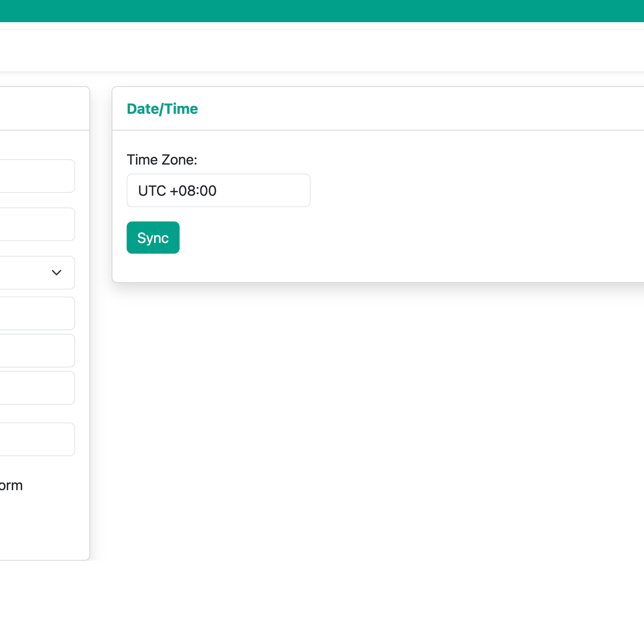Click the Date/Time card heading
This screenshot has width=644, height=644.
tap(162, 109)
